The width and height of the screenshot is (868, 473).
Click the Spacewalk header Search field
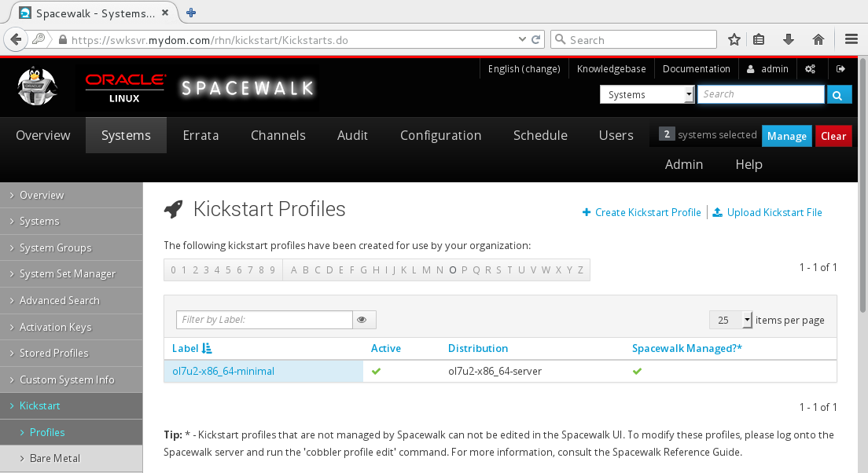(760, 94)
